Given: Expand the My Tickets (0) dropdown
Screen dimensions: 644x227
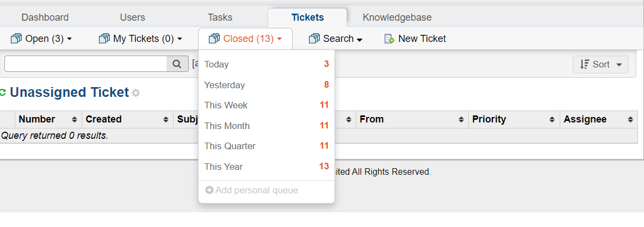Looking at the screenshot, I should tap(179, 39).
